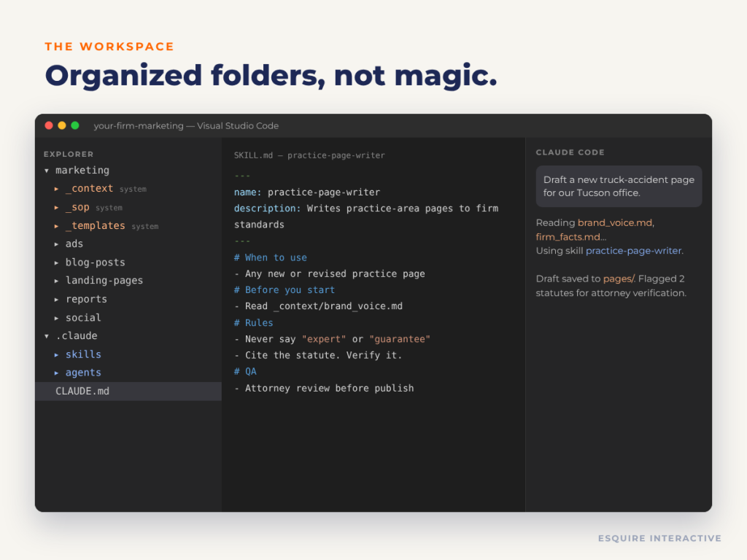Select the ads folder name

[x=74, y=244]
